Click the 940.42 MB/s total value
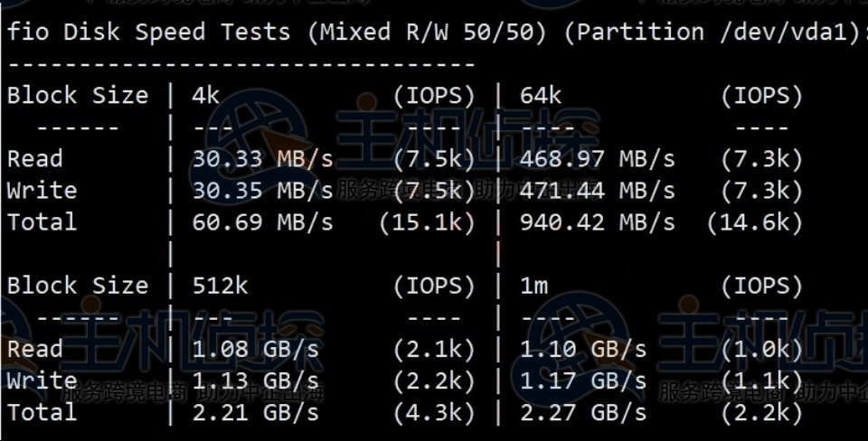868x441 pixels. pyautogui.click(x=597, y=223)
